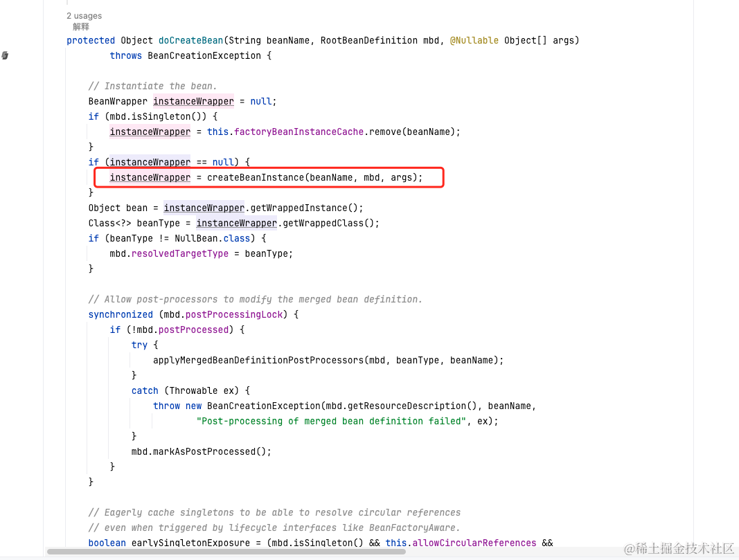The image size is (739, 560).
Task: Click 'factoryBeanInstanceCache' field reference
Action: pos(299,132)
